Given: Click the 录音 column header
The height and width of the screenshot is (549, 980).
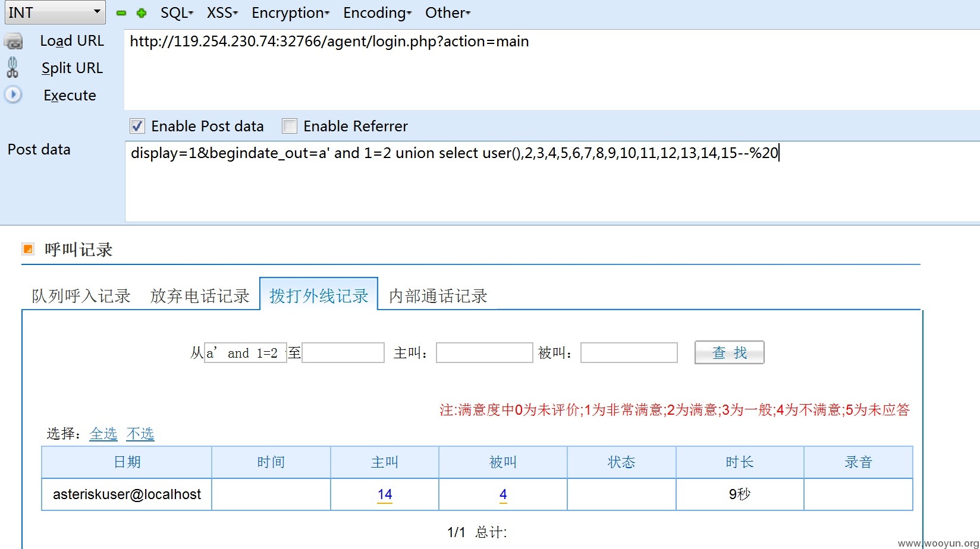Looking at the screenshot, I should tap(858, 462).
